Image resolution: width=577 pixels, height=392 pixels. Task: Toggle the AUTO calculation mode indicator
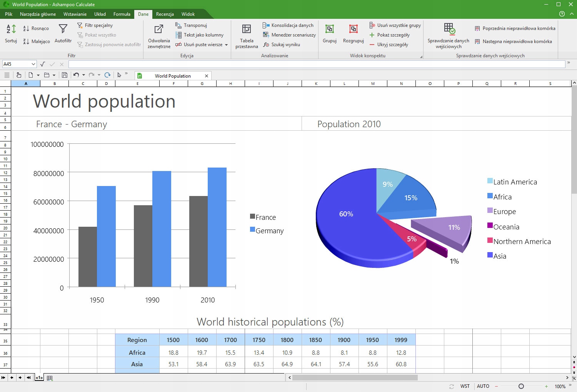click(x=483, y=386)
